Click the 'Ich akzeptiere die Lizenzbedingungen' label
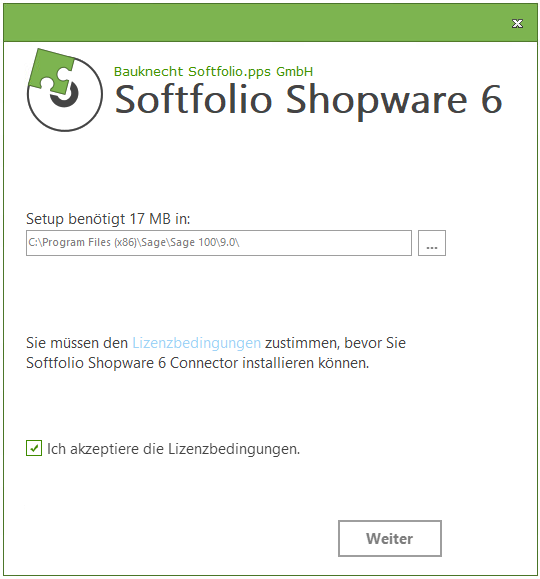Image resolution: width=540 pixels, height=579 pixels. [173, 449]
